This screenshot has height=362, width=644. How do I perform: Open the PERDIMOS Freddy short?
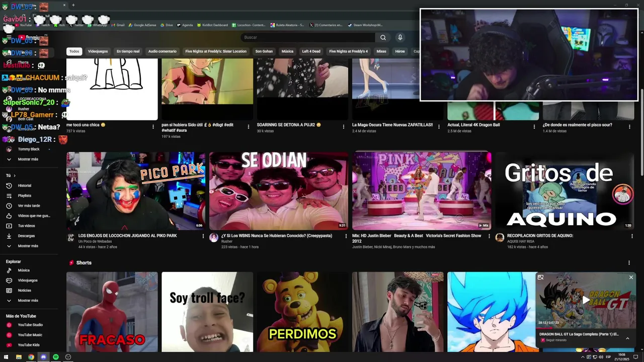click(302, 312)
